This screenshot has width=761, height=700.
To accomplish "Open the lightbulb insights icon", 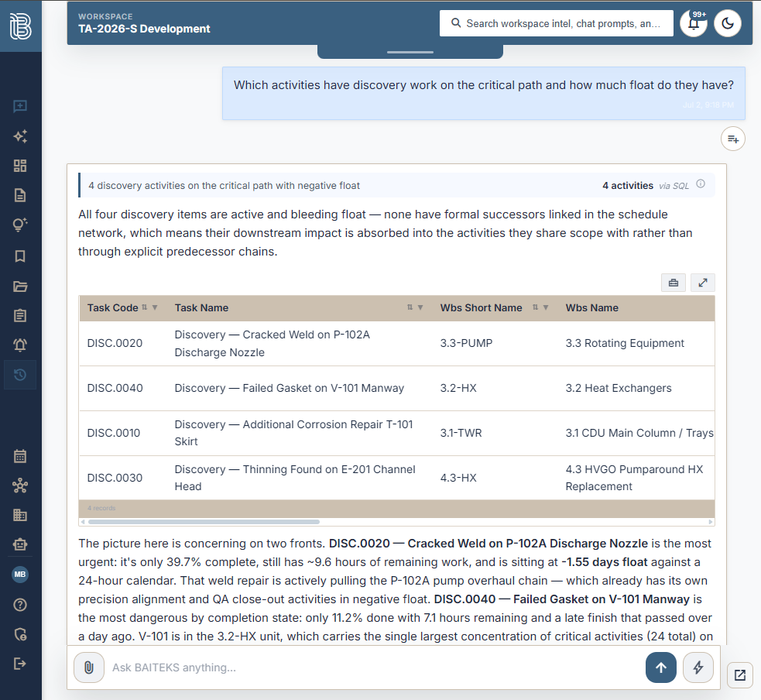I will [x=20, y=225].
